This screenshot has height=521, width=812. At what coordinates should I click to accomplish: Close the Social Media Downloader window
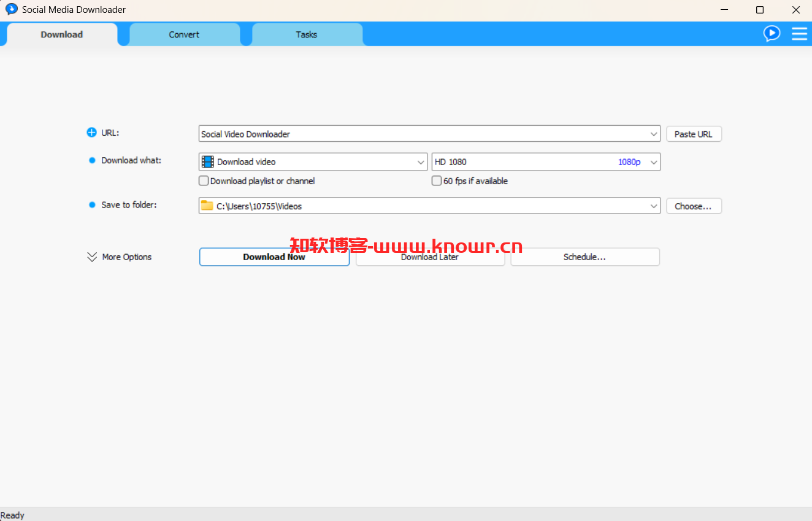[795, 10]
